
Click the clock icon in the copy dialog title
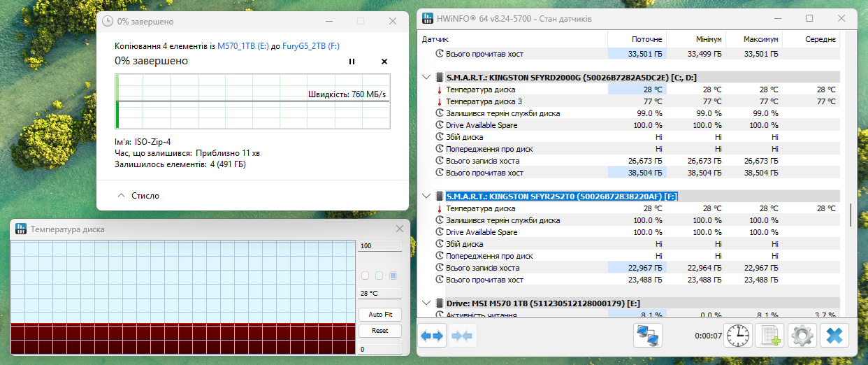108,22
